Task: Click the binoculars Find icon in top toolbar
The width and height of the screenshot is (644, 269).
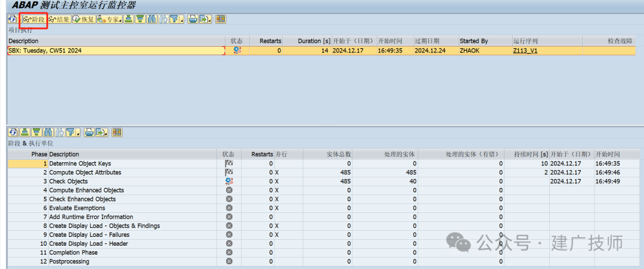Action: [x=152, y=19]
